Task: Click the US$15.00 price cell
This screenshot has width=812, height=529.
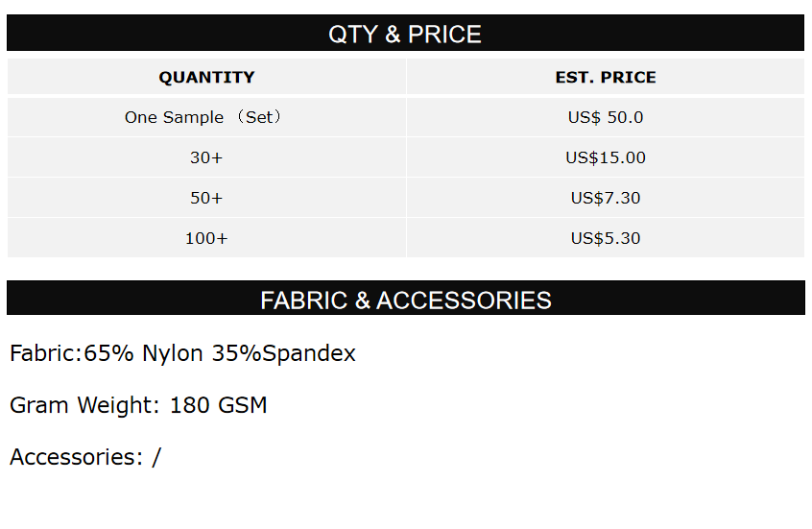Action: click(x=606, y=158)
